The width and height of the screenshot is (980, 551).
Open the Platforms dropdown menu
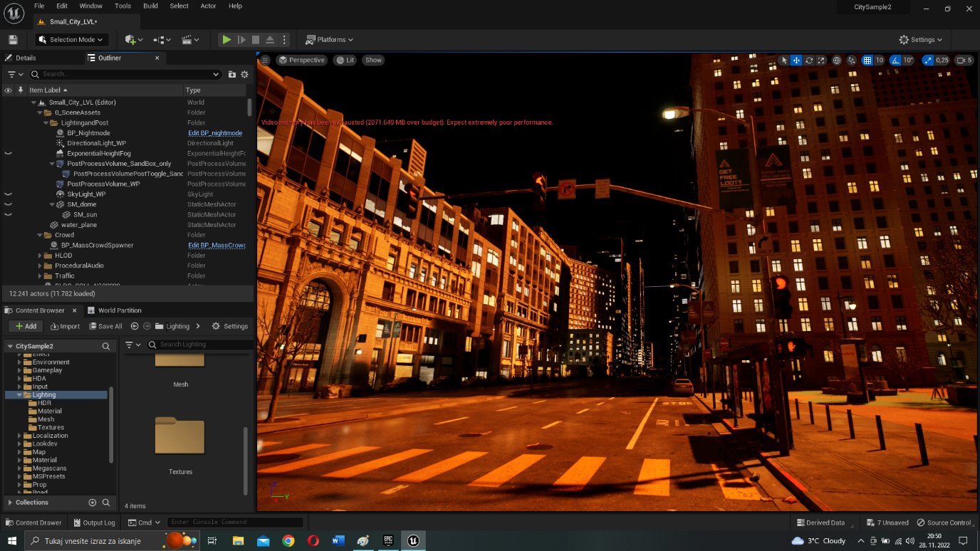pyautogui.click(x=329, y=40)
